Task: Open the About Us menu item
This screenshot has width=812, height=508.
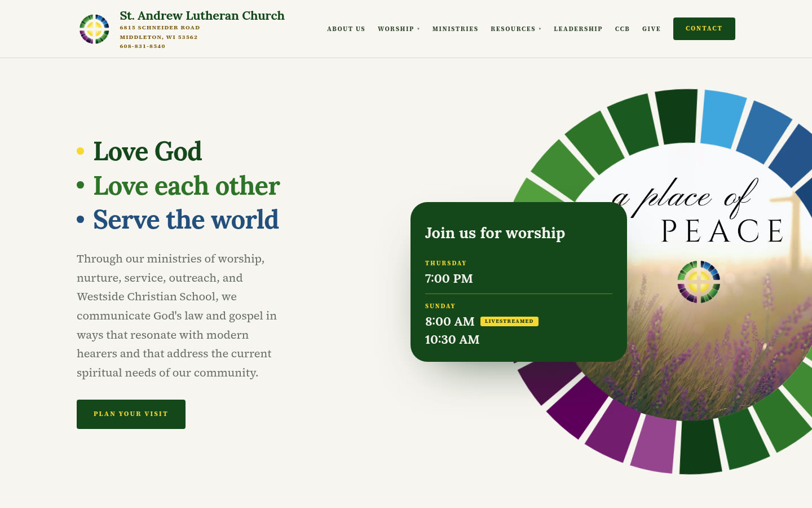Action: click(x=346, y=29)
